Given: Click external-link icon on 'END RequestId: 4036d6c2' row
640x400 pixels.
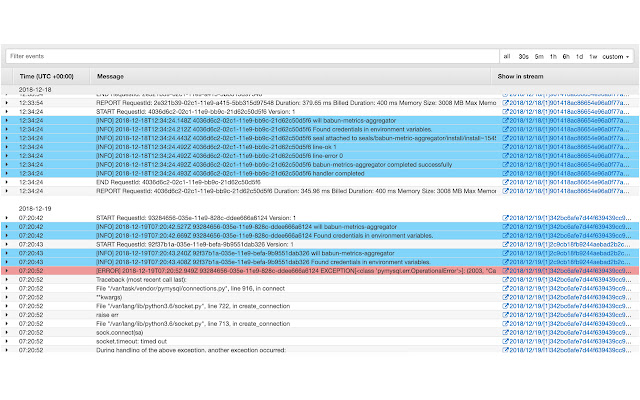Looking at the screenshot, I should tap(505, 182).
